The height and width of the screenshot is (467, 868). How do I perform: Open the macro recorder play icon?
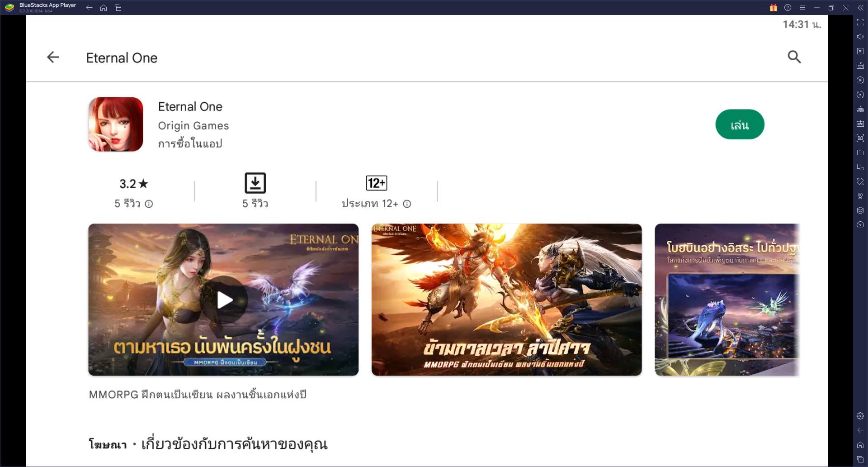860,80
